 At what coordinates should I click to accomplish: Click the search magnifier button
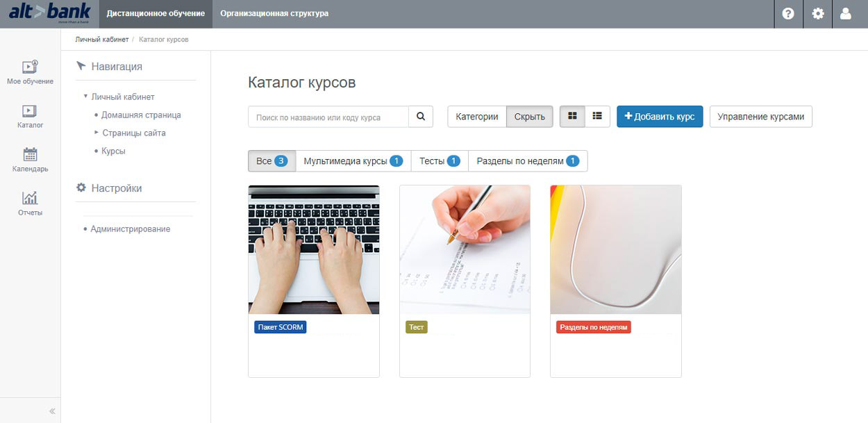click(421, 117)
